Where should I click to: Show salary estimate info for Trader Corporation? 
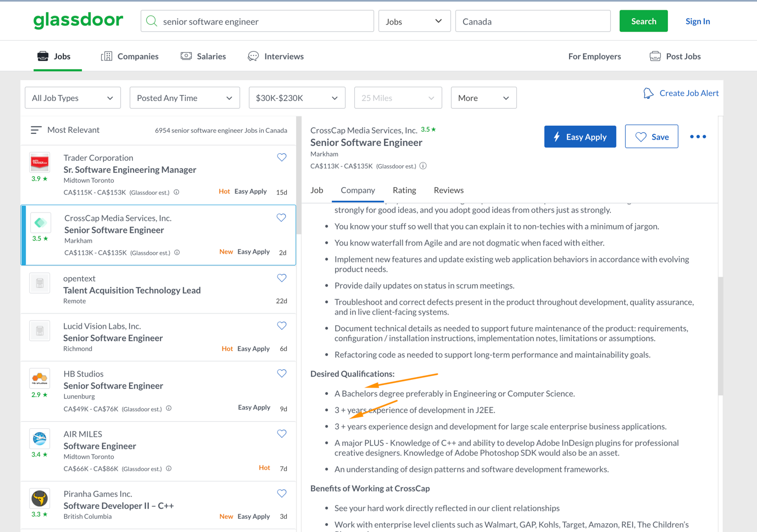pos(176,192)
